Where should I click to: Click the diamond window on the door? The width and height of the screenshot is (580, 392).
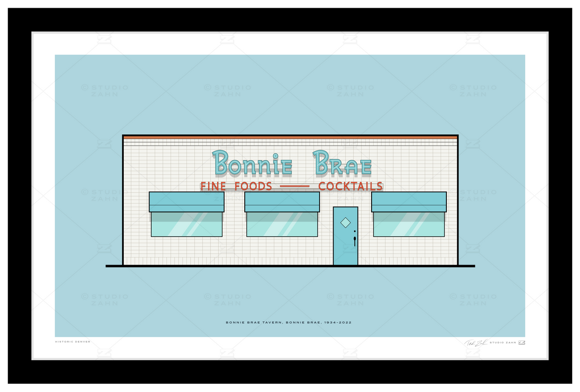click(345, 223)
